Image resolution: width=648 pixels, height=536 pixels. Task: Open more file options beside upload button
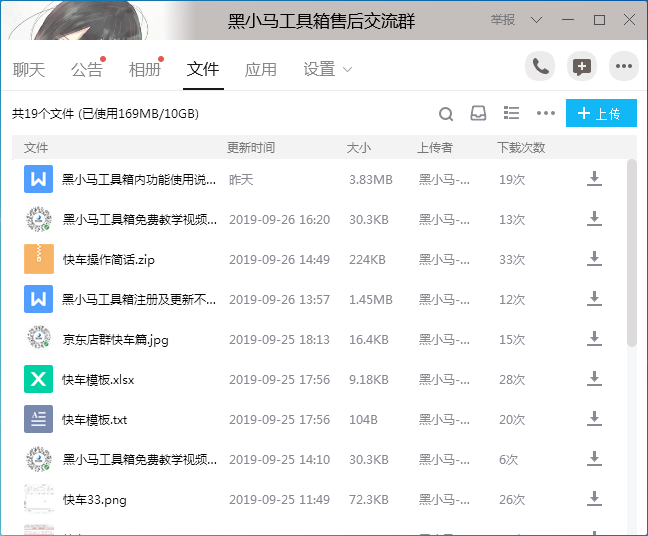[546, 113]
